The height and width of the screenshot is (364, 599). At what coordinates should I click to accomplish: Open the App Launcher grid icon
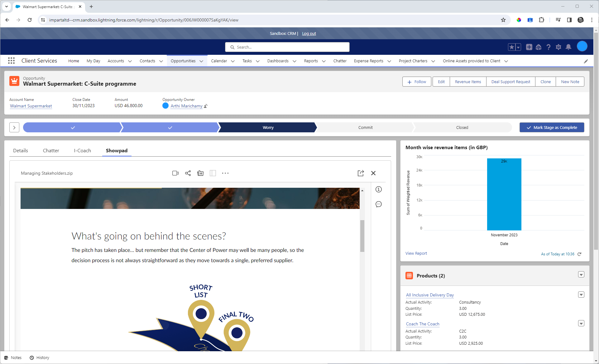pyautogui.click(x=11, y=61)
